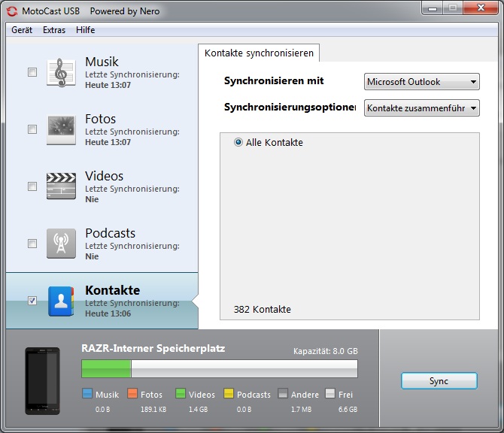504x433 pixels.
Task: Click the Musik treble clef icon
Action: coord(61,72)
